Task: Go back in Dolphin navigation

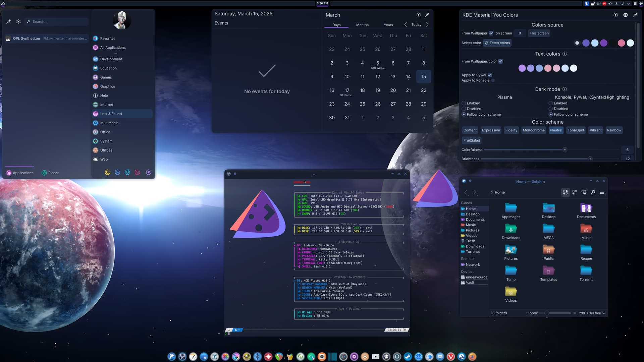Action: (x=466, y=192)
